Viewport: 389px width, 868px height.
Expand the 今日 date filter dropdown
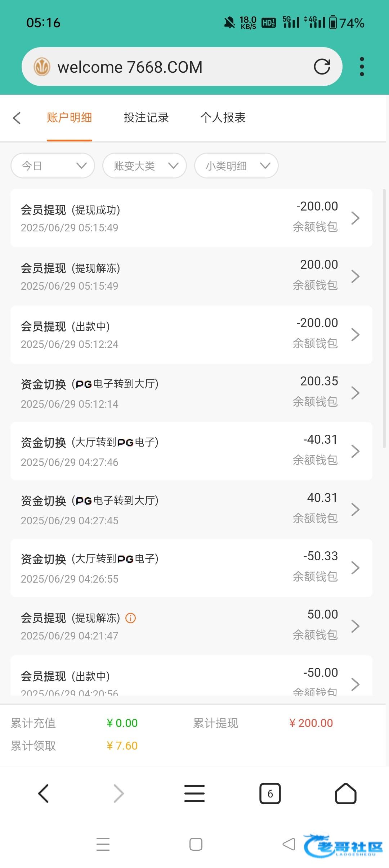(x=53, y=166)
